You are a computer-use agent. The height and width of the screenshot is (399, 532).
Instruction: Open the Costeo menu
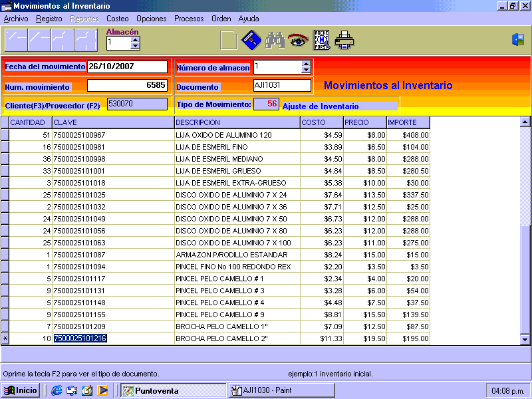coord(118,19)
